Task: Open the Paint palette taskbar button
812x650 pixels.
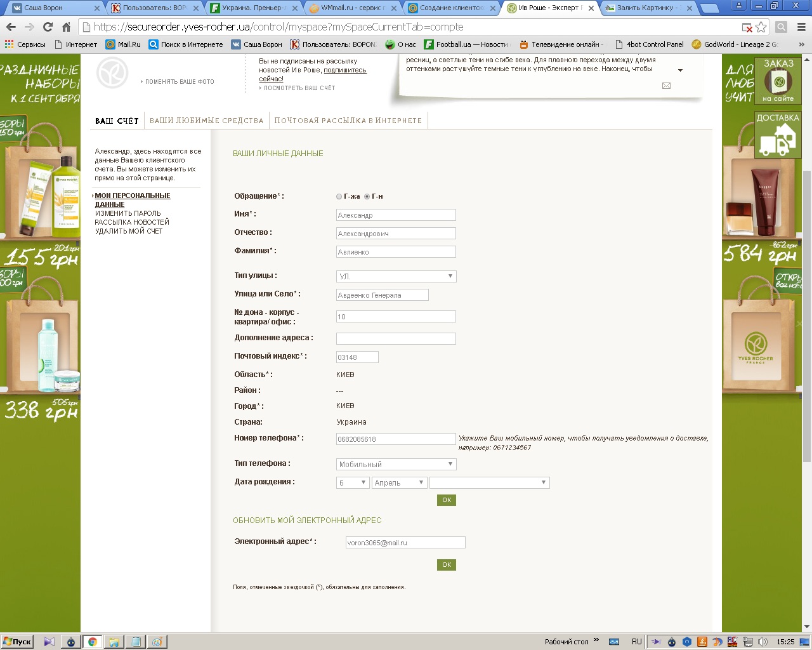Action: click(157, 642)
